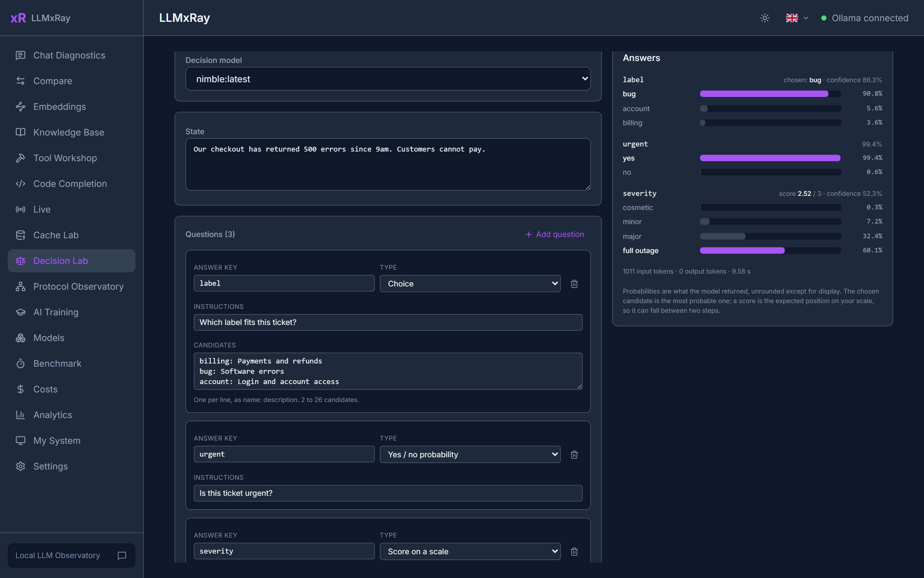Image resolution: width=924 pixels, height=578 pixels.
Task: Click the urgent answer key field
Action: click(284, 454)
